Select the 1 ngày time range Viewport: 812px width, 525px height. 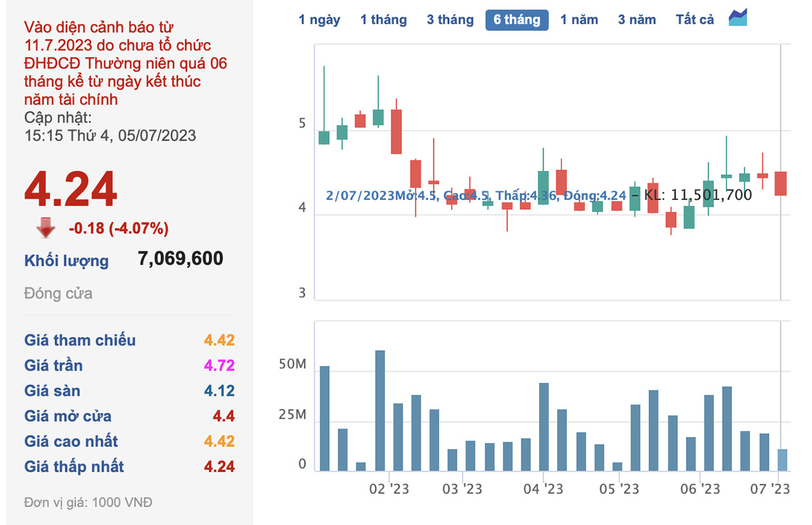coord(319,20)
